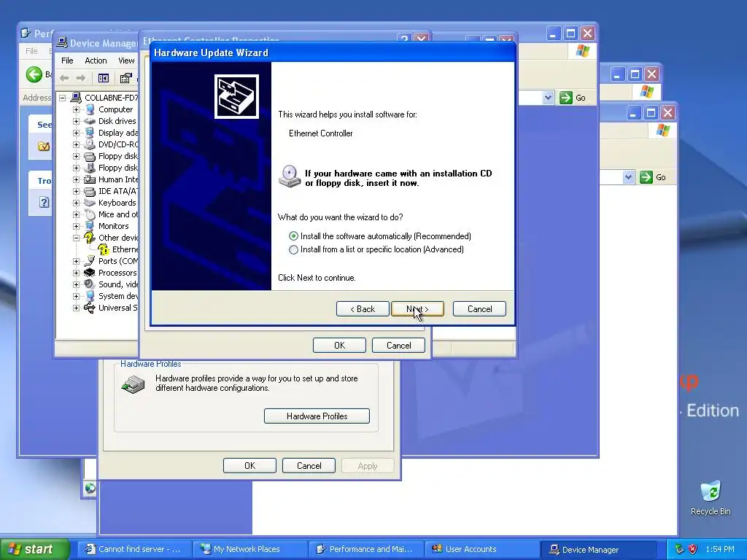Expand the Monitors node
Screen dimensions: 747x560
[76, 226]
